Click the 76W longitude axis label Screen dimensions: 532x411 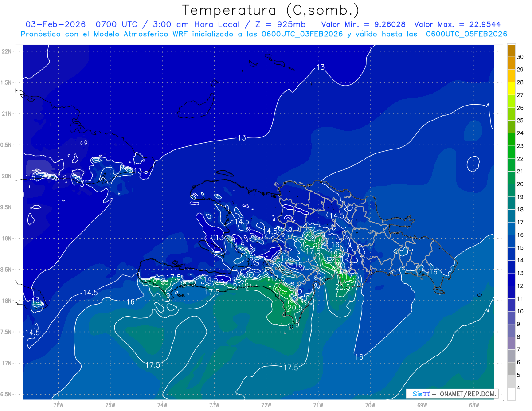coord(58,405)
